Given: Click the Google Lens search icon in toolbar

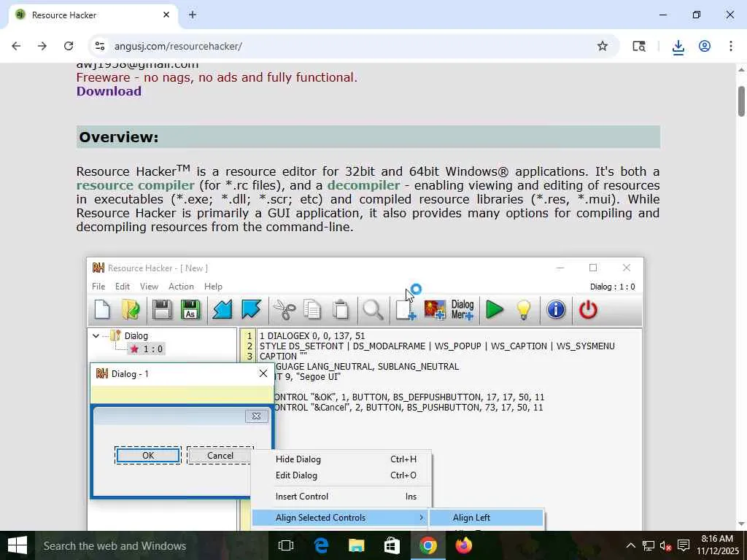Looking at the screenshot, I should (639, 46).
